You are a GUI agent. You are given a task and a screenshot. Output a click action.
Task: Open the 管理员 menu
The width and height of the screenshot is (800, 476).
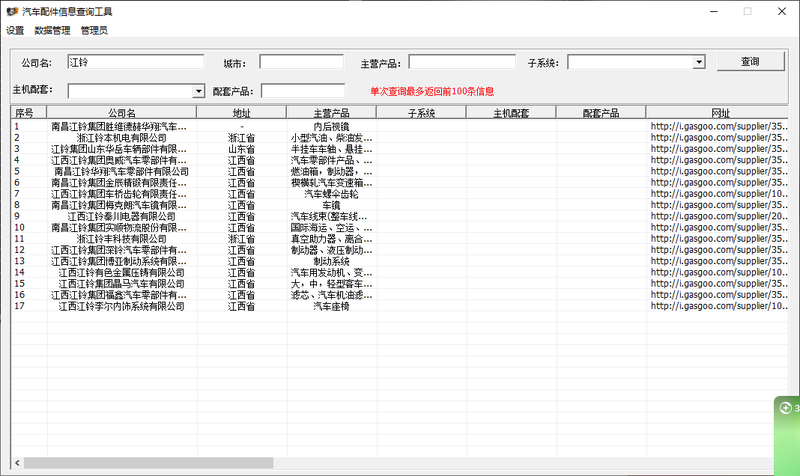click(x=94, y=30)
